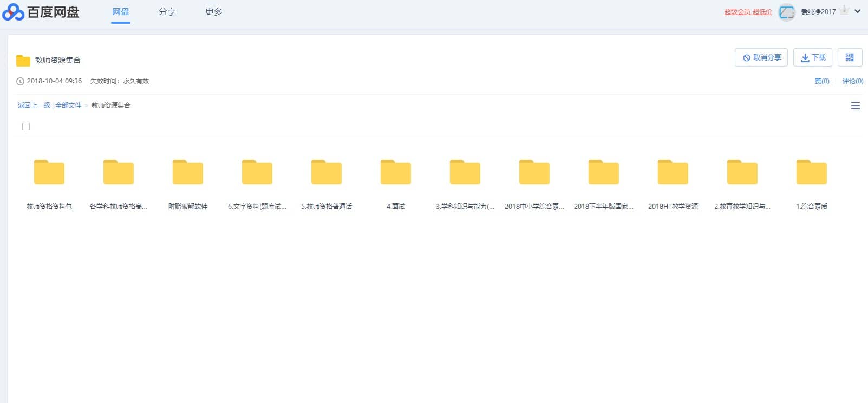Switch to list view via menu icon
This screenshot has height=403, width=868.
click(856, 106)
